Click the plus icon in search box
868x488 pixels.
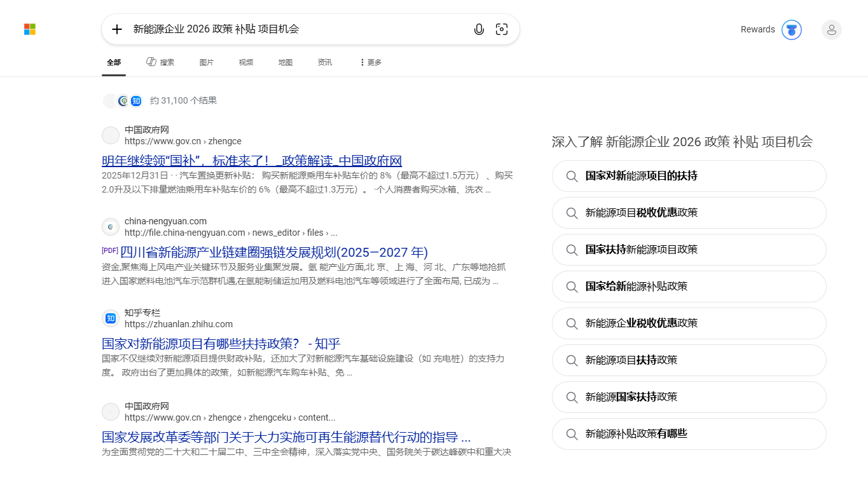coord(117,29)
